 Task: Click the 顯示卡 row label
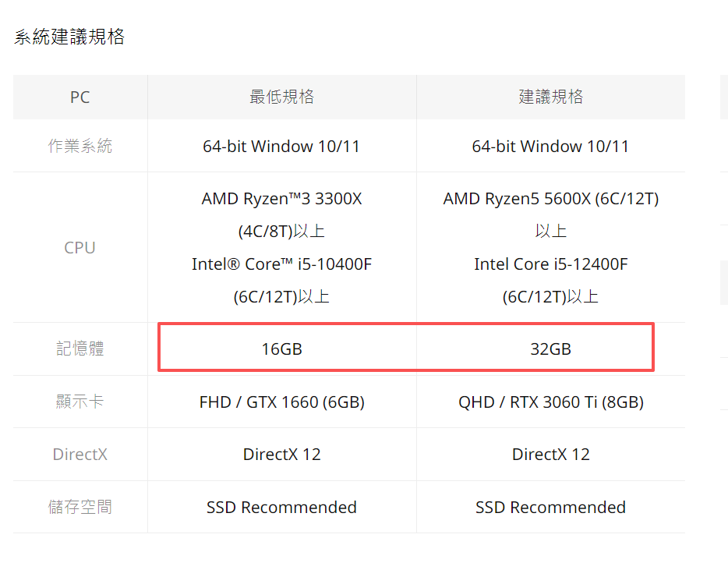pyautogui.click(x=80, y=402)
